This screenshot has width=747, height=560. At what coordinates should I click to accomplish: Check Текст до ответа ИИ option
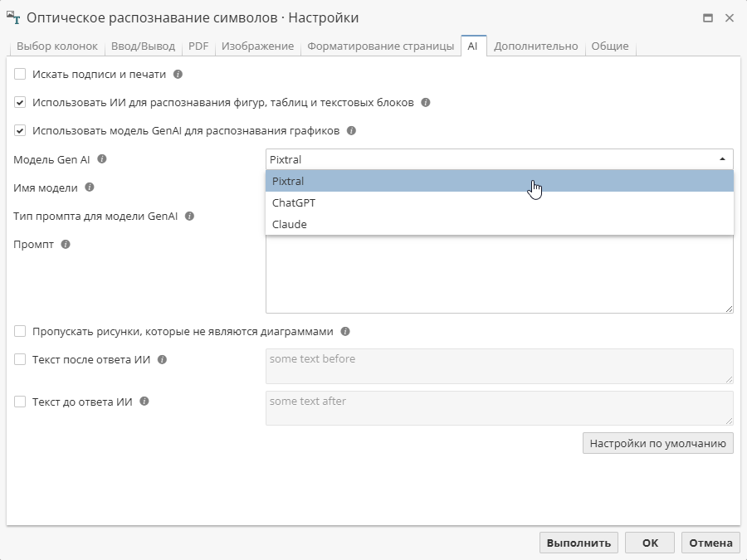20,402
